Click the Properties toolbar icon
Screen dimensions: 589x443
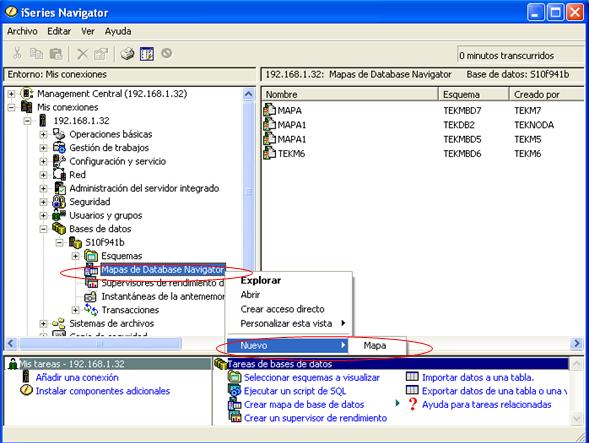click(x=101, y=54)
